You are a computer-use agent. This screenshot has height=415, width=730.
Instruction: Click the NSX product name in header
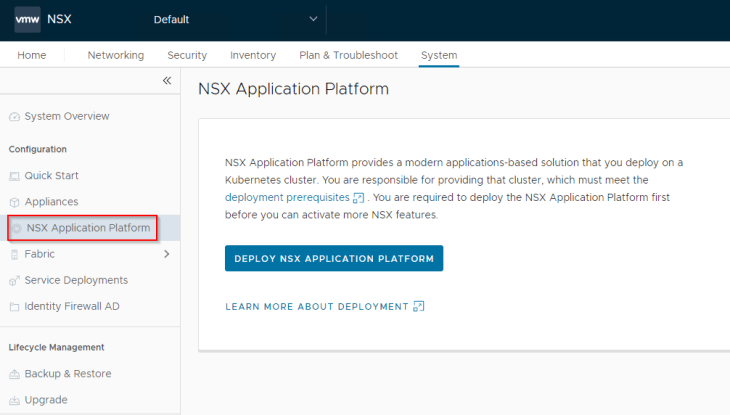tap(59, 19)
